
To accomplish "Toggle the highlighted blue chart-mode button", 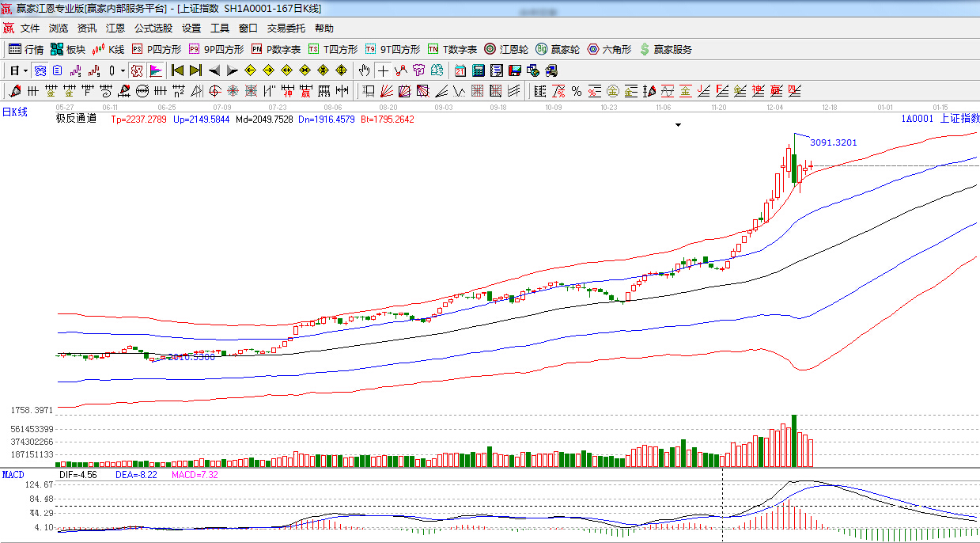I will (x=40, y=70).
